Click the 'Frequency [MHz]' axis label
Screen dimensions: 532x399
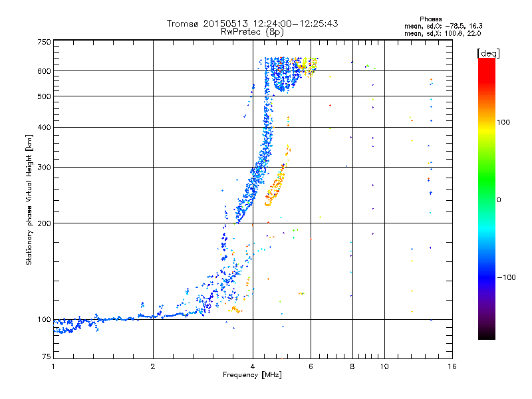(x=252, y=375)
